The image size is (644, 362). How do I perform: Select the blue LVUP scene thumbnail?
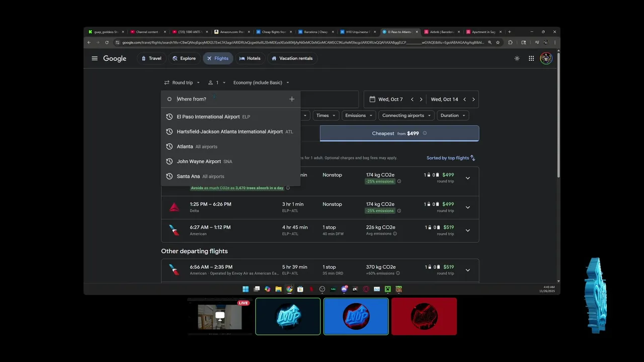click(356, 316)
